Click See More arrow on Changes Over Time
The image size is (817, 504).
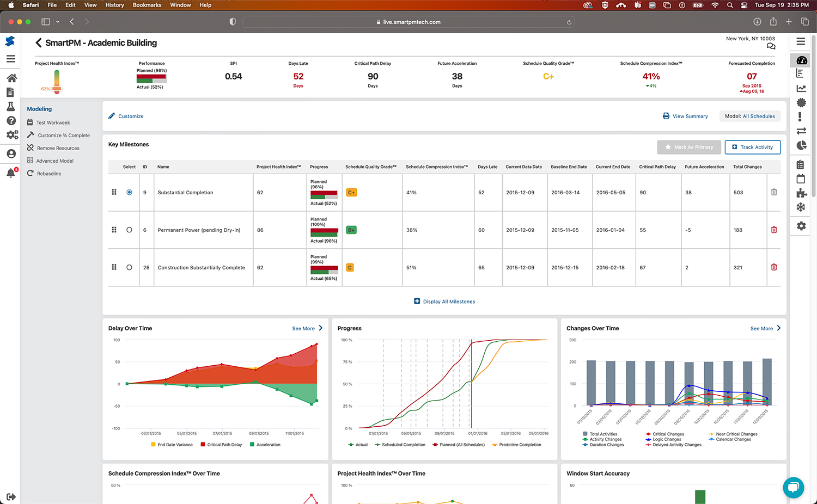(779, 328)
